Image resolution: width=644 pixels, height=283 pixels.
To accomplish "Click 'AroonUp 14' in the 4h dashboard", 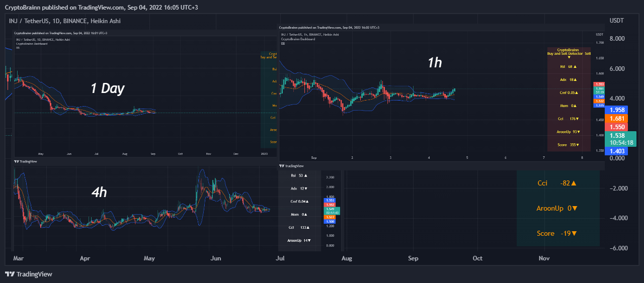I will click(x=299, y=240).
